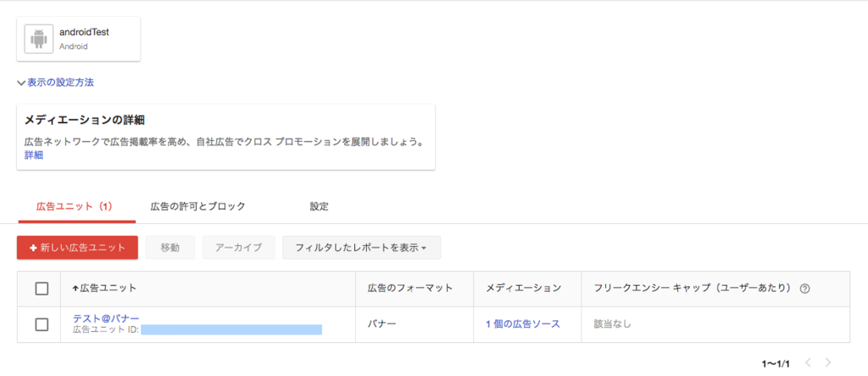Switch to 広告の許可とブロック tab
The height and width of the screenshot is (376, 868).
coord(198,206)
